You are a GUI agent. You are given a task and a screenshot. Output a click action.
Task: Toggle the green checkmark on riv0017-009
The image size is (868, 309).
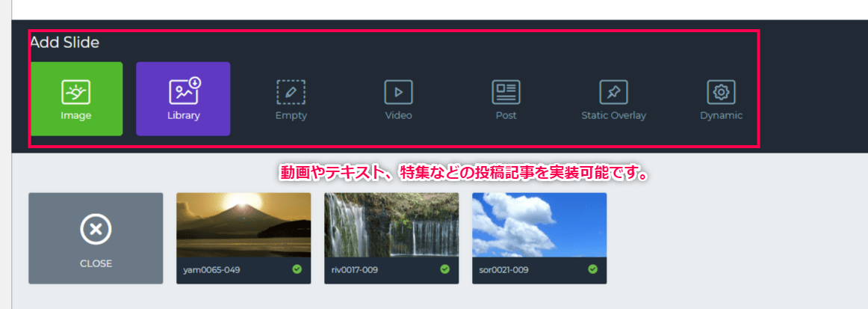[x=445, y=269]
